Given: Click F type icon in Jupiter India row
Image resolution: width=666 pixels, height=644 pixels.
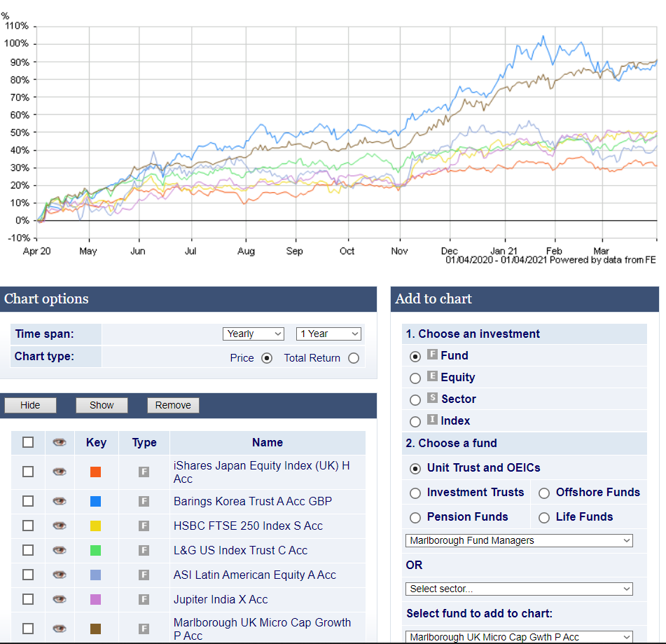Looking at the screenshot, I should [x=144, y=599].
